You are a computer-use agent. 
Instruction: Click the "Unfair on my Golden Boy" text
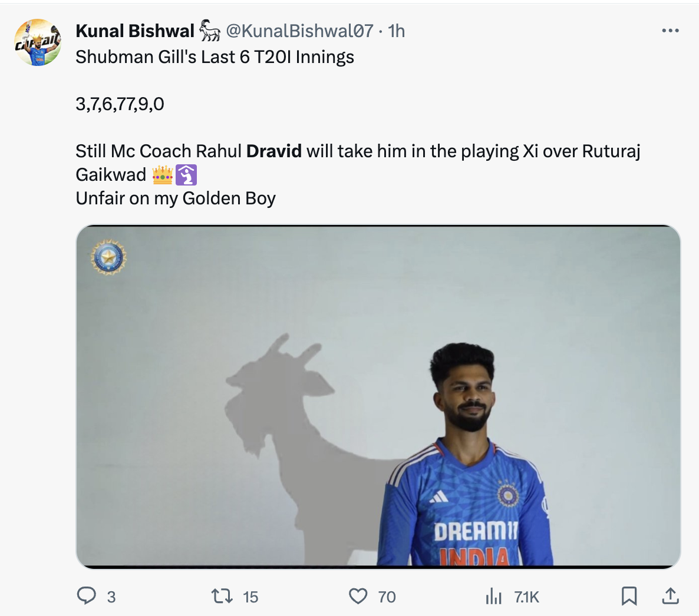[176, 198]
